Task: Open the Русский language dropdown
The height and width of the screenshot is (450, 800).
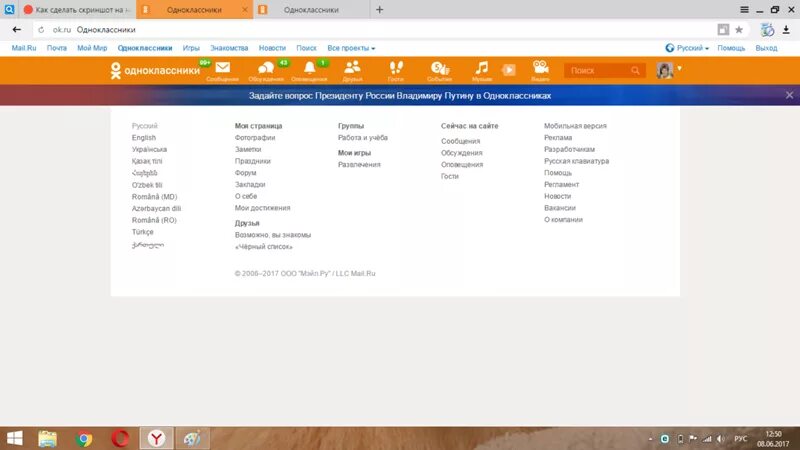Action: pyautogui.click(x=687, y=48)
